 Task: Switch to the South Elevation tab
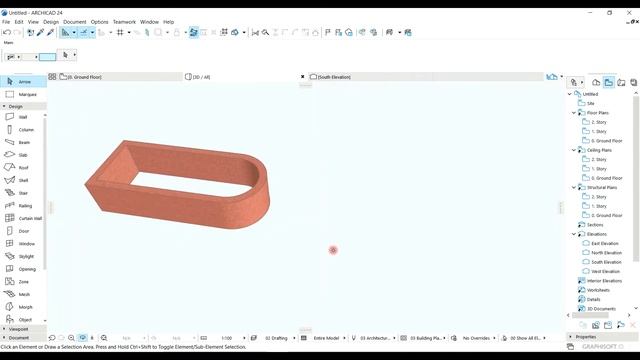(x=426, y=77)
